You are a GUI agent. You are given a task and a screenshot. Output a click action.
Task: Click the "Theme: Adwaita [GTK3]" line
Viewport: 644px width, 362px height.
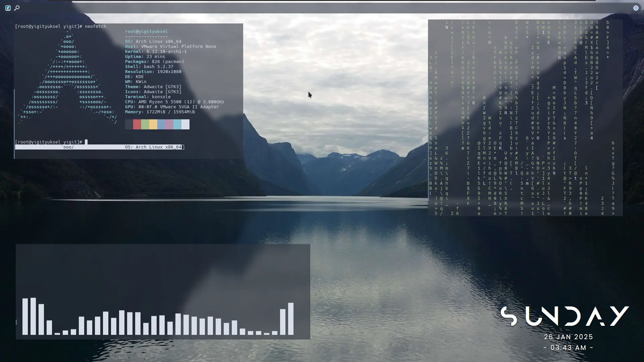click(x=153, y=87)
